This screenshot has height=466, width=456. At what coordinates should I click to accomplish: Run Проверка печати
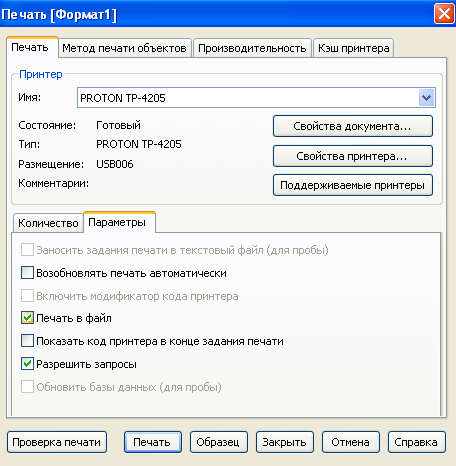tap(57, 442)
